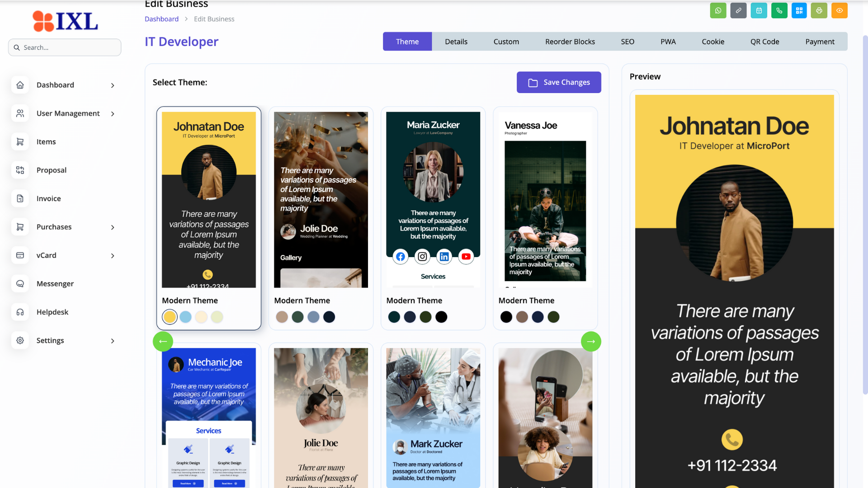Click the printer icon button
The height and width of the screenshot is (488, 868).
[819, 10]
